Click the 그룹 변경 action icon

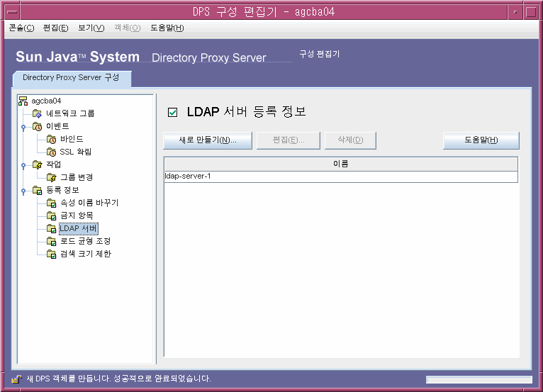[51, 178]
